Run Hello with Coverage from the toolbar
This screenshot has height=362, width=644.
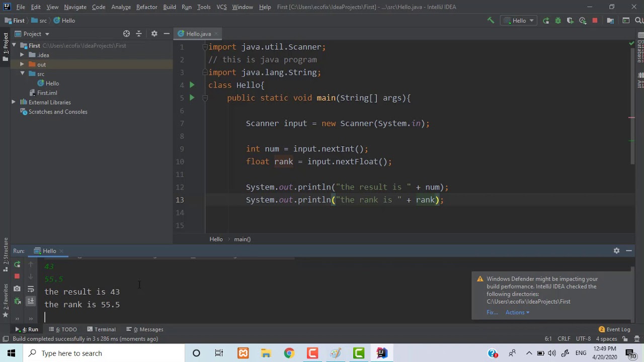[570, 21]
